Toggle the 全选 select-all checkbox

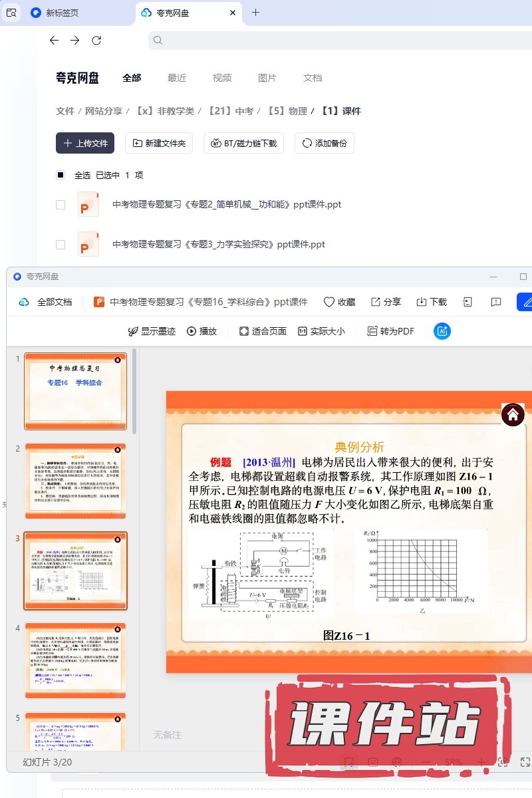click(61, 175)
